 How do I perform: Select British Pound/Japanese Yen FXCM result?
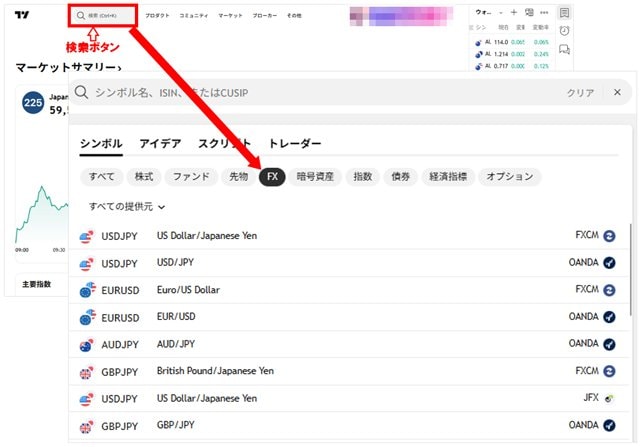(x=349, y=371)
